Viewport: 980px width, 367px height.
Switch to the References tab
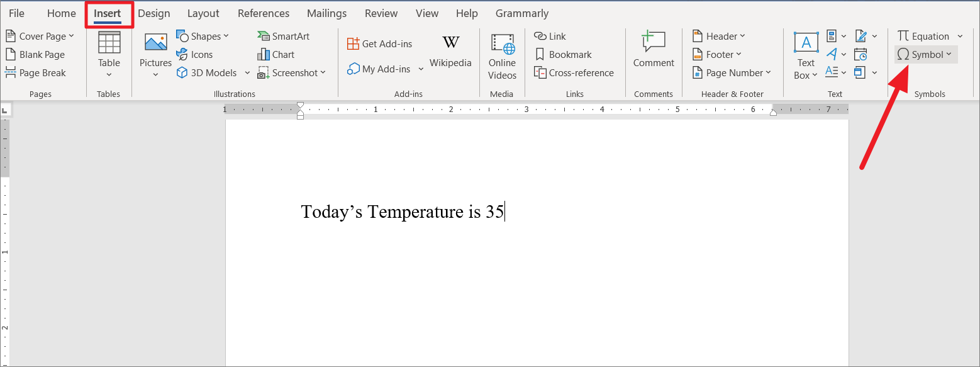263,13
